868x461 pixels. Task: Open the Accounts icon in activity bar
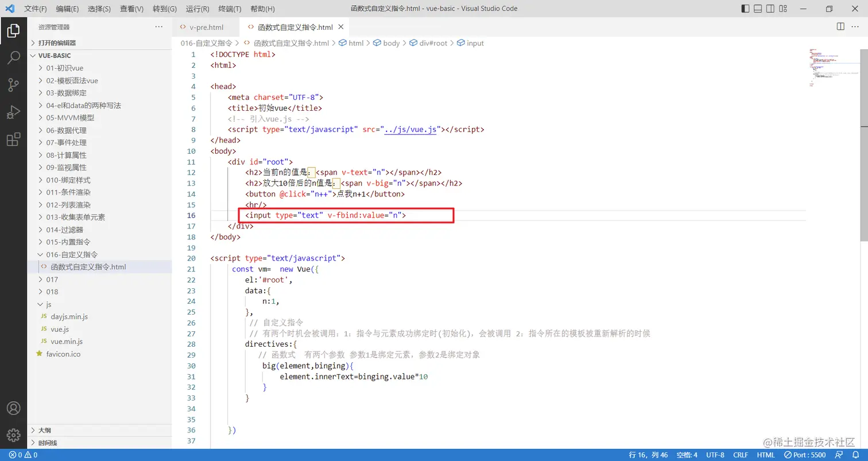click(13, 408)
